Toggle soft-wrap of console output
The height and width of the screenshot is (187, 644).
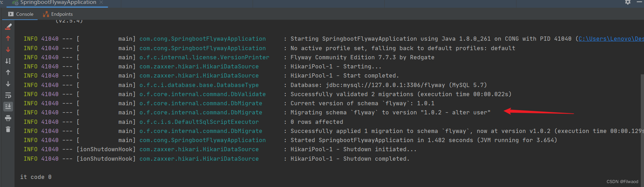[8, 95]
